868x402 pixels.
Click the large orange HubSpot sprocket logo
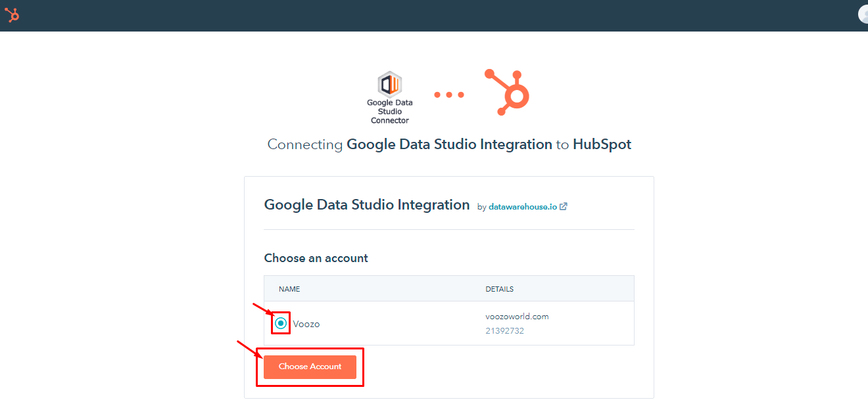507,93
